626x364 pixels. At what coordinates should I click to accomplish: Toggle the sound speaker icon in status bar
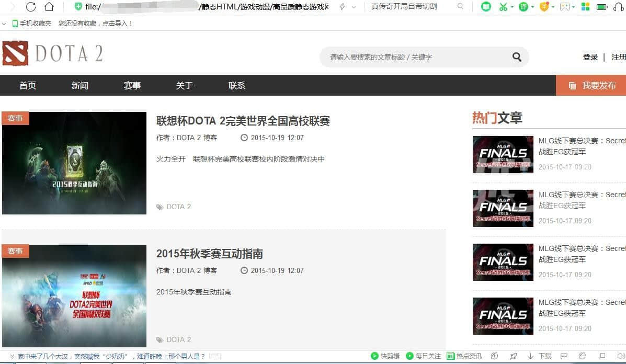click(x=621, y=356)
